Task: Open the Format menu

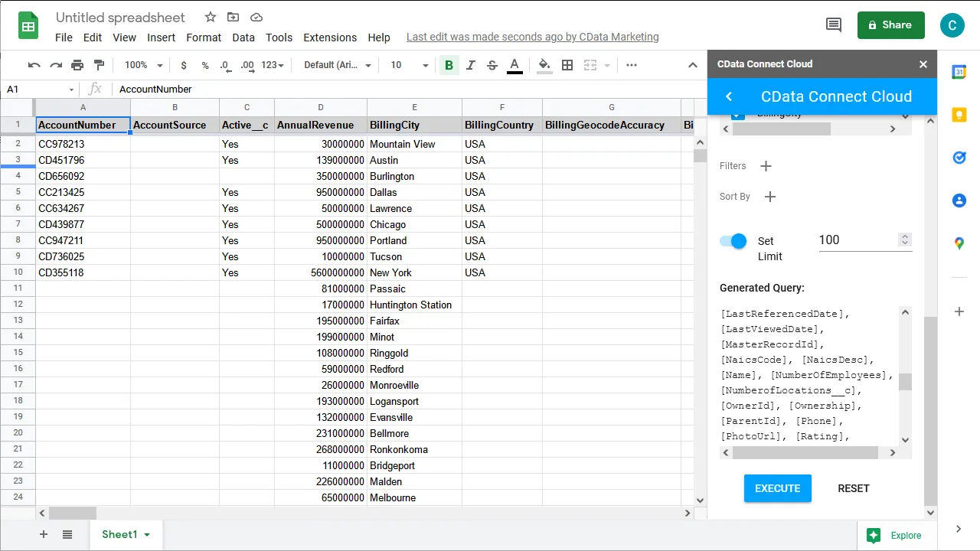Action: [204, 37]
